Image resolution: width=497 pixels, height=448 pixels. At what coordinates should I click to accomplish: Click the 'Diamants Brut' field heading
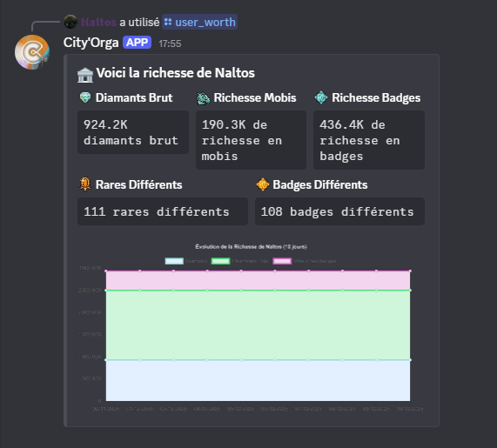click(134, 97)
